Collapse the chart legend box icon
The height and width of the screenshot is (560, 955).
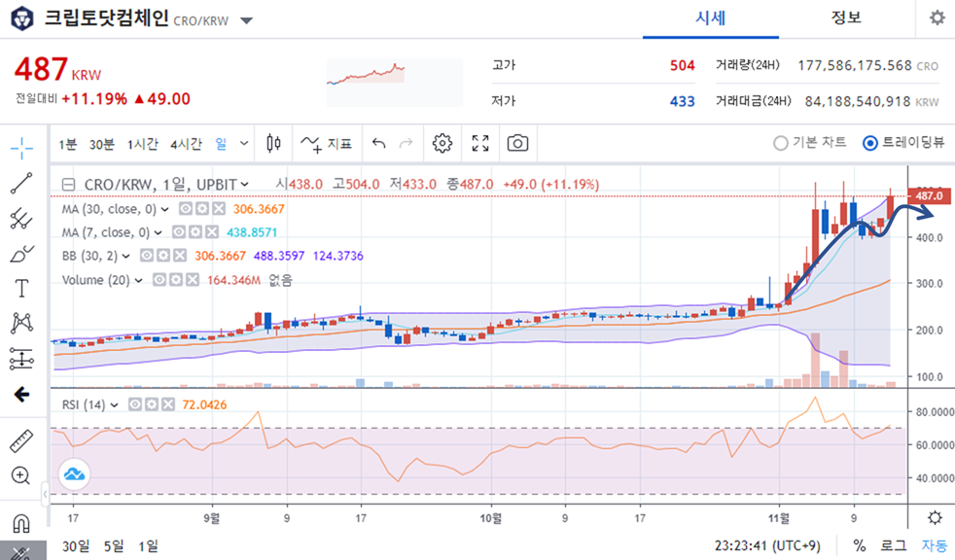(69, 185)
